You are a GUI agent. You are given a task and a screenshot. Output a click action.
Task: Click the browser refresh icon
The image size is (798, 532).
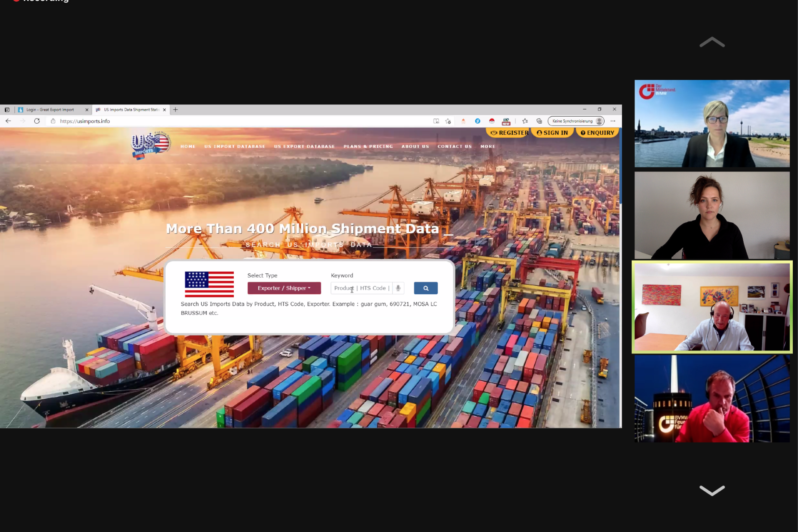pos(37,121)
